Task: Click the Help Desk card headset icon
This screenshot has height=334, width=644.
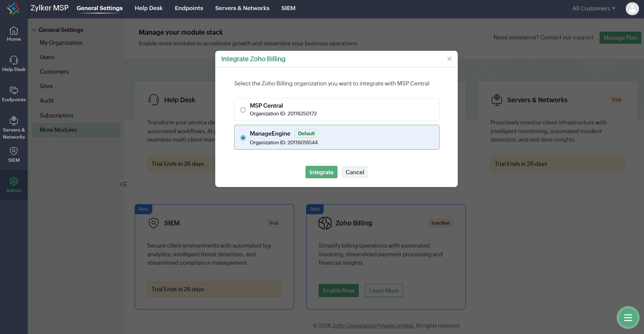Action: 154,100
